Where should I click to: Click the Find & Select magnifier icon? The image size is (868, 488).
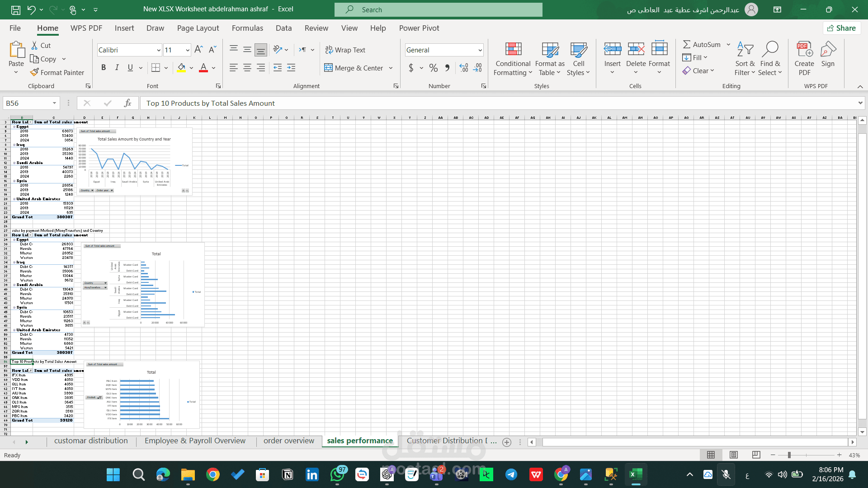(x=770, y=49)
